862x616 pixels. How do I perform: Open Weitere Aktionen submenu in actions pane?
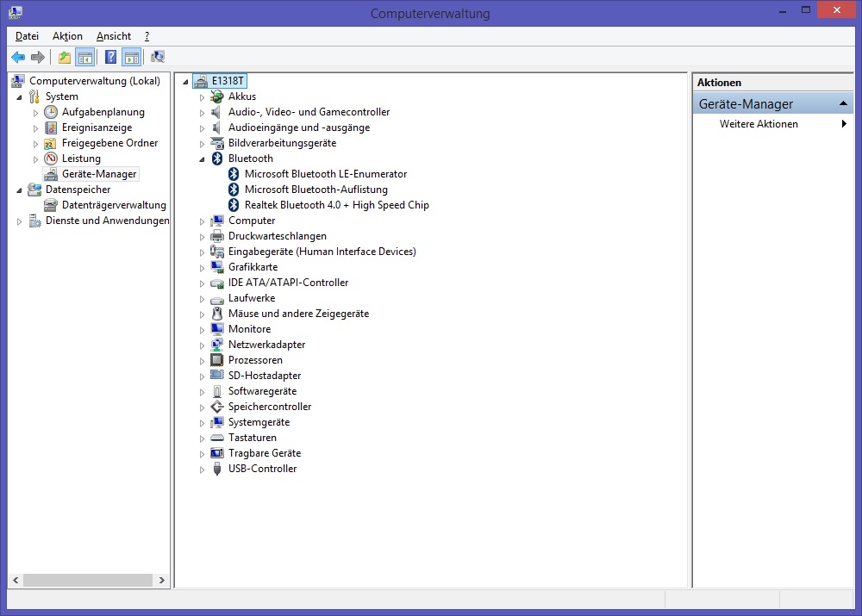(759, 124)
